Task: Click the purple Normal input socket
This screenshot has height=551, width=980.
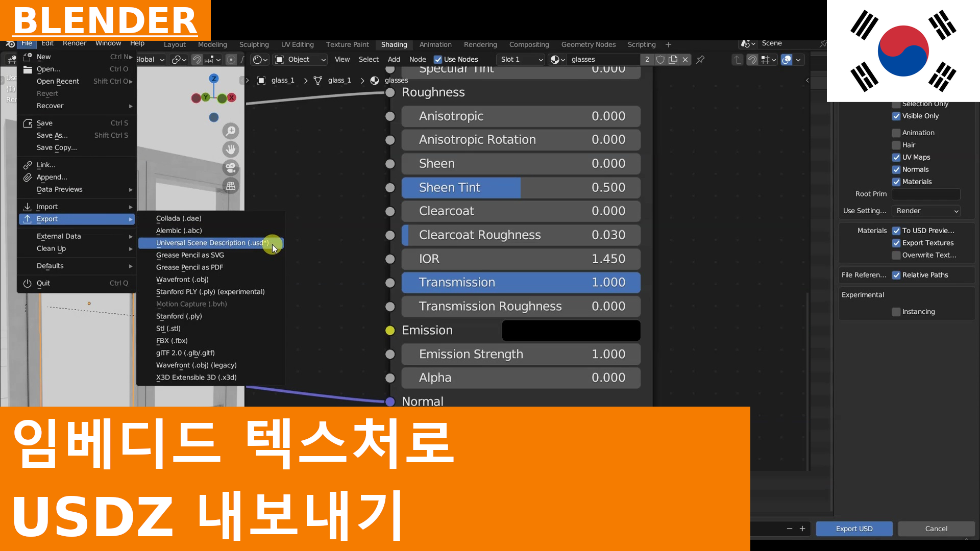Action: (390, 402)
